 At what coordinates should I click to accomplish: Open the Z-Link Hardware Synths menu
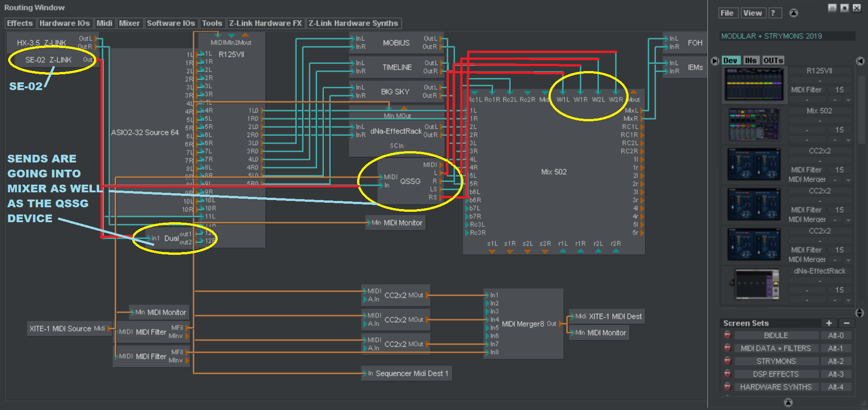click(x=353, y=23)
